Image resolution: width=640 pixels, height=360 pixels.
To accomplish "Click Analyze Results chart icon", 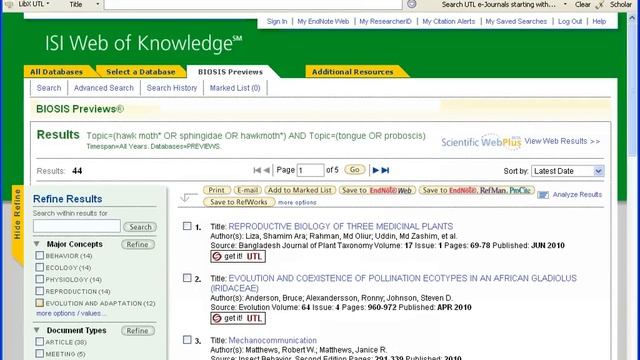I will coord(543,195).
